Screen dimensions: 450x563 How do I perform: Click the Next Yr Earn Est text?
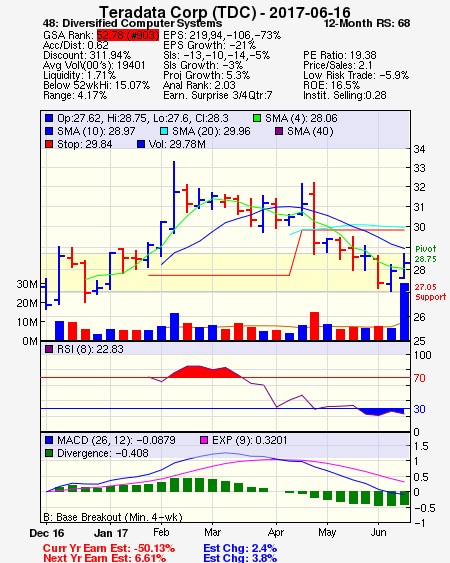pyautogui.click(x=105, y=558)
